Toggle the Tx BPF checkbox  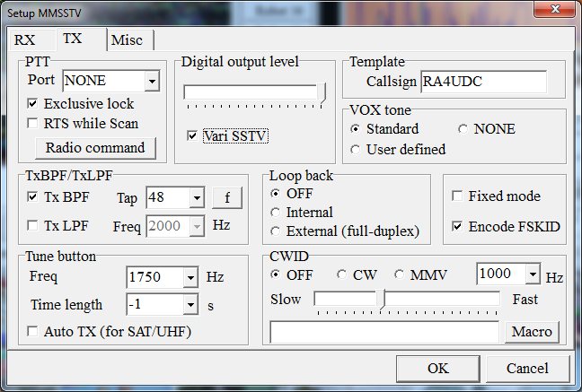coord(33,196)
